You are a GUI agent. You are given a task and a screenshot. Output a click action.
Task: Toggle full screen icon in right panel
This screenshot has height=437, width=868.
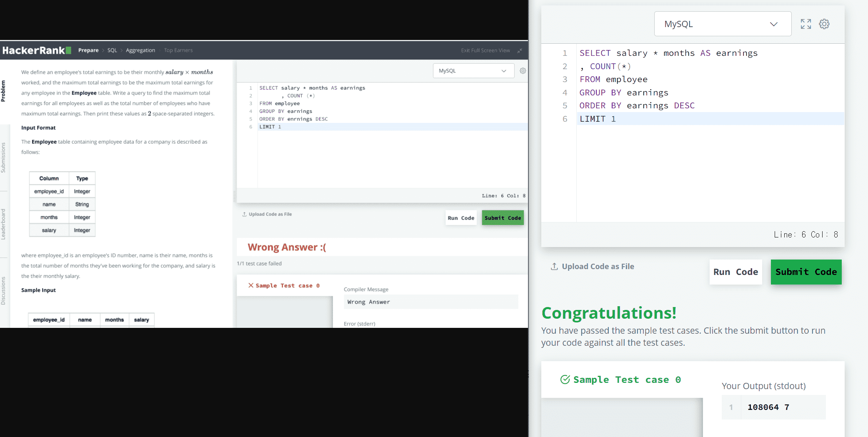tap(805, 24)
